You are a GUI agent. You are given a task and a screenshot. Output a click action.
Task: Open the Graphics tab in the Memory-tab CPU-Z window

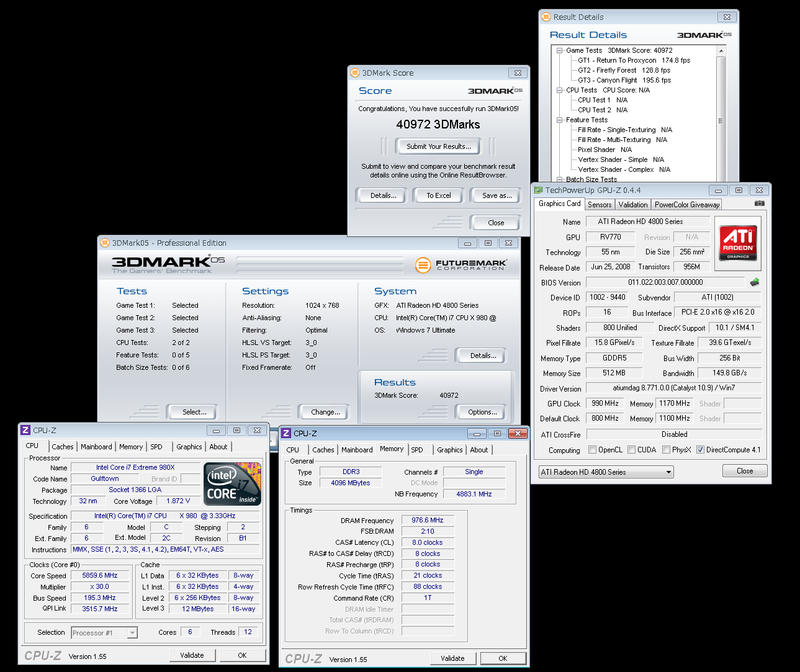[450, 450]
